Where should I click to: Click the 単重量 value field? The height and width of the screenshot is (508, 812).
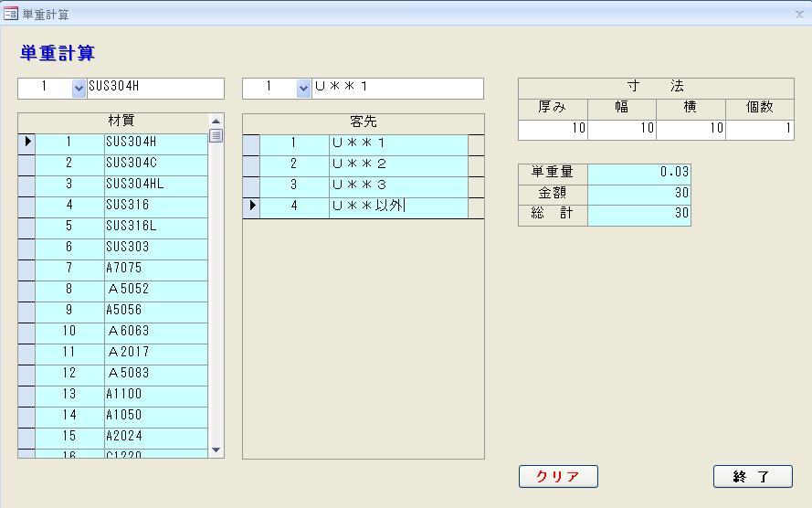pos(639,172)
